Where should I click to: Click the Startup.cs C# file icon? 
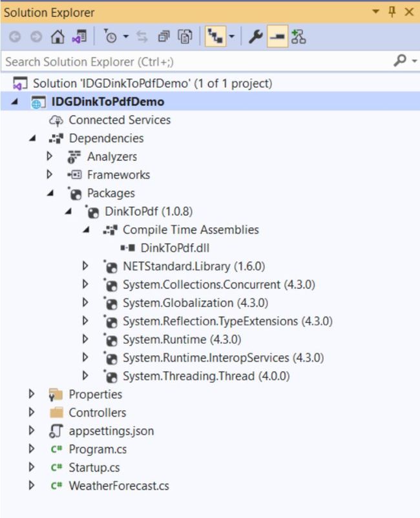pos(56,468)
